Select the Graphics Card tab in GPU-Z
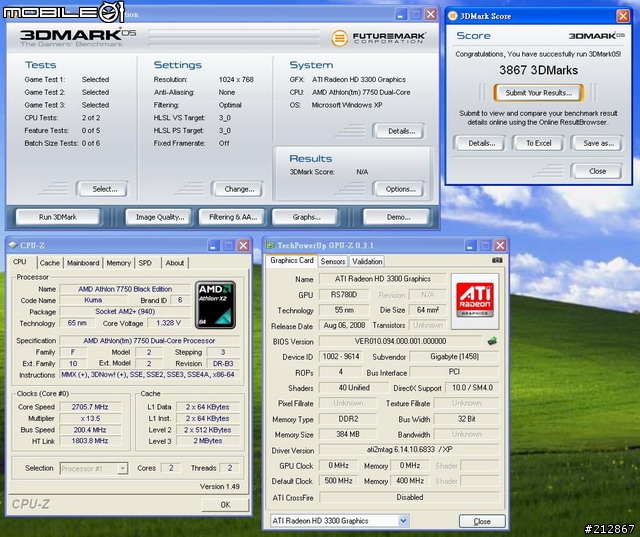The width and height of the screenshot is (640, 537). click(292, 260)
